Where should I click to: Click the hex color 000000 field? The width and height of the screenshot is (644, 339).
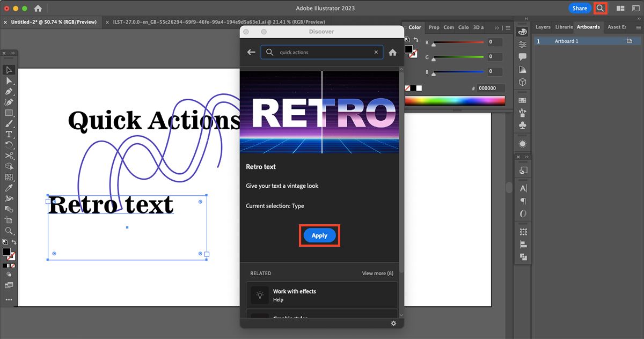coord(490,89)
